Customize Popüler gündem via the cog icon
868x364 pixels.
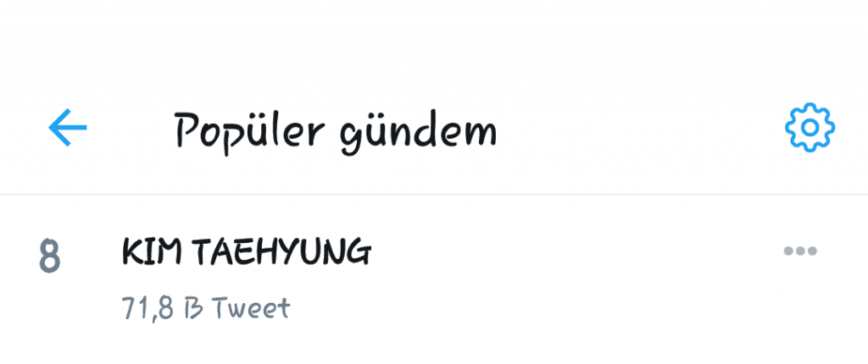[x=810, y=128]
